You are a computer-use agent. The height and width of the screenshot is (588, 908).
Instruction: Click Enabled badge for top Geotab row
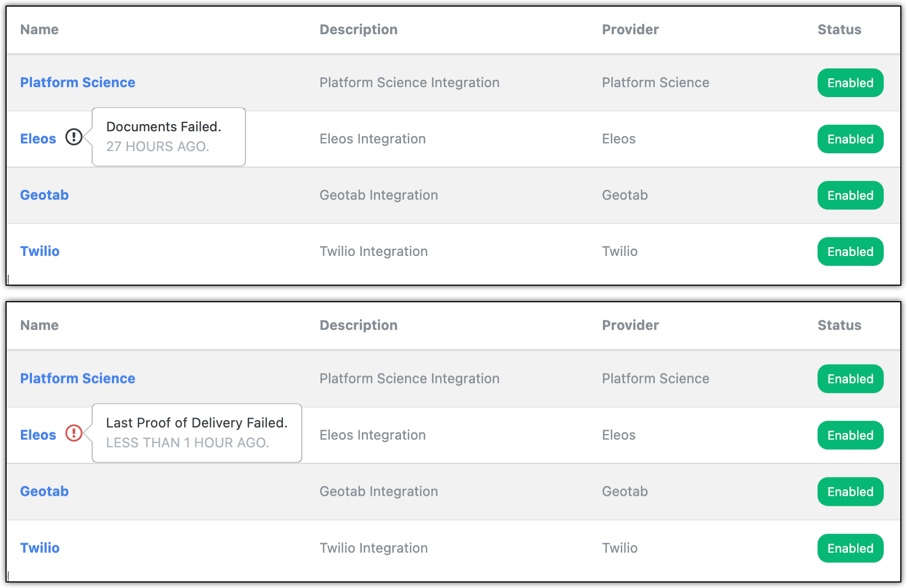pos(850,195)
